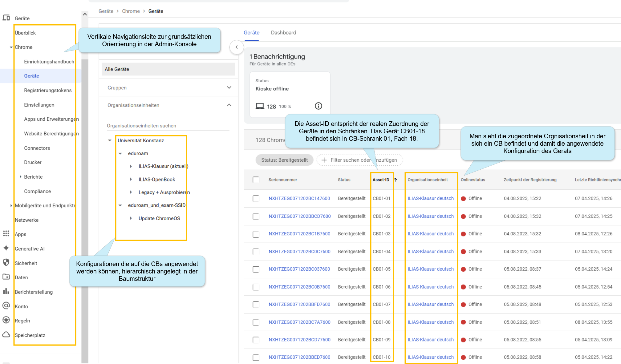
Task: Click the info icon in Kioske offline card
Action: [318, 106]
